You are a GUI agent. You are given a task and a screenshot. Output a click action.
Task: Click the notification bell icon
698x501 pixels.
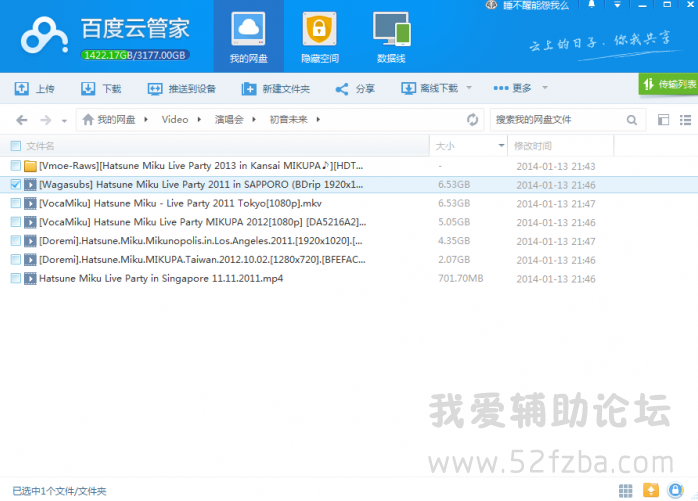pos(592,4)
